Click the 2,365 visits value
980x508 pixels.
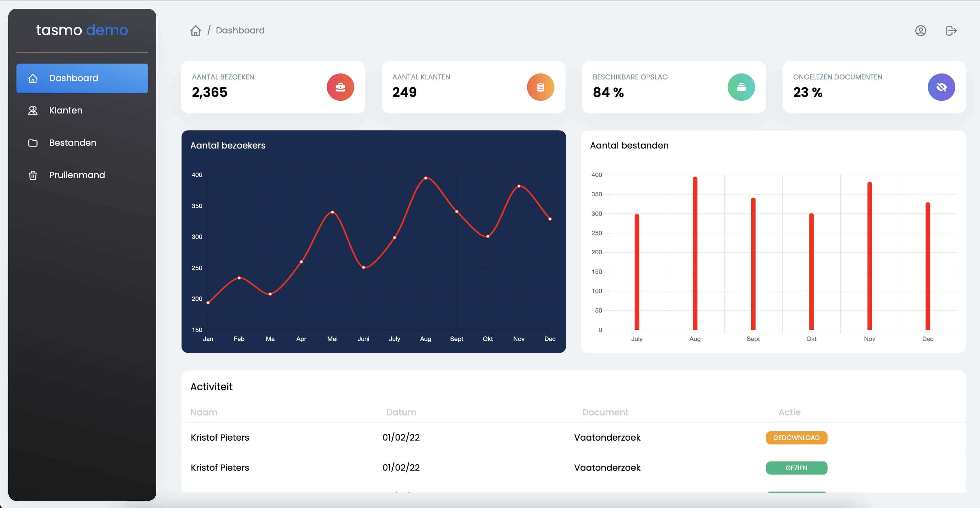point(209,92)
